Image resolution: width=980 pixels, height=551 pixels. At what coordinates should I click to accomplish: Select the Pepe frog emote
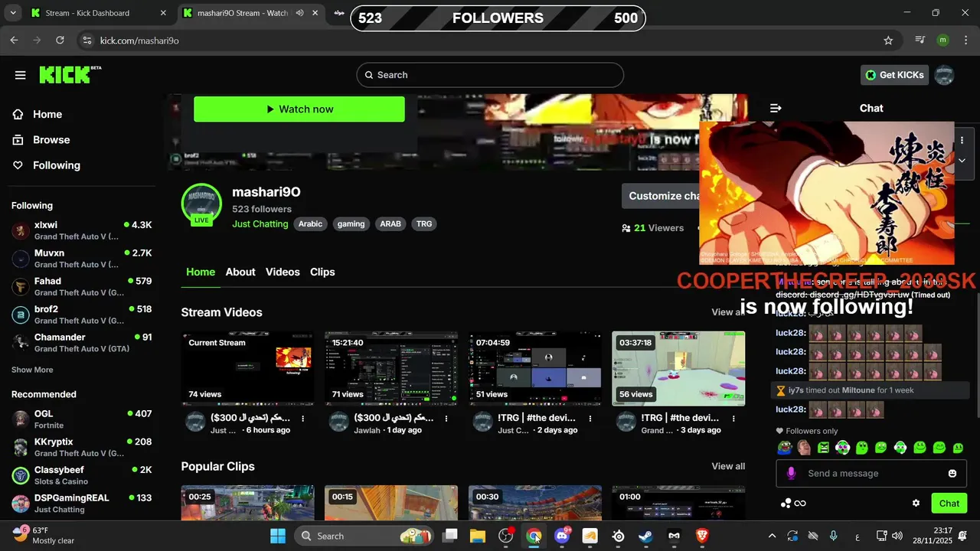tap(785, 448)
